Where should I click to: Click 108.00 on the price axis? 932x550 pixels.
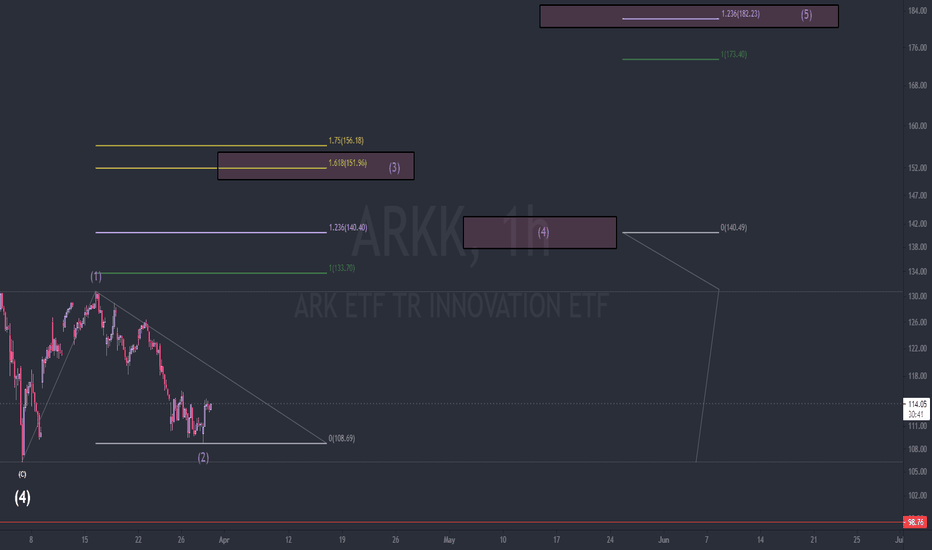918,449
